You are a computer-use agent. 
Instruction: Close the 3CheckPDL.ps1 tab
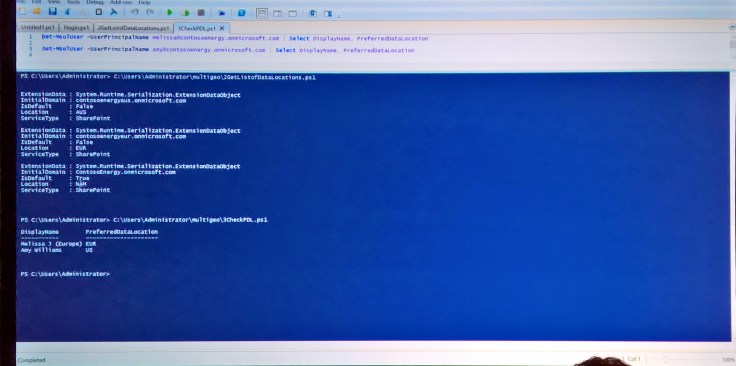pyautogui.click(x=222, y=29)
